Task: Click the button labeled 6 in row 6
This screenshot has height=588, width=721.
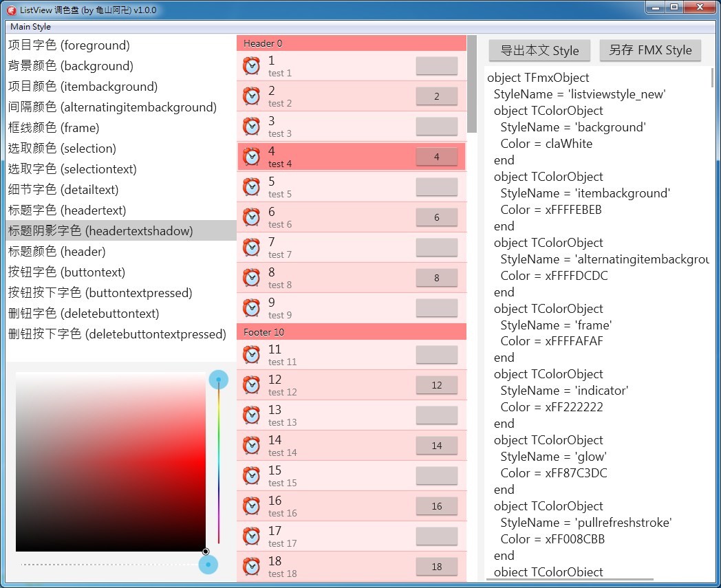Action: tap(437, 217)
